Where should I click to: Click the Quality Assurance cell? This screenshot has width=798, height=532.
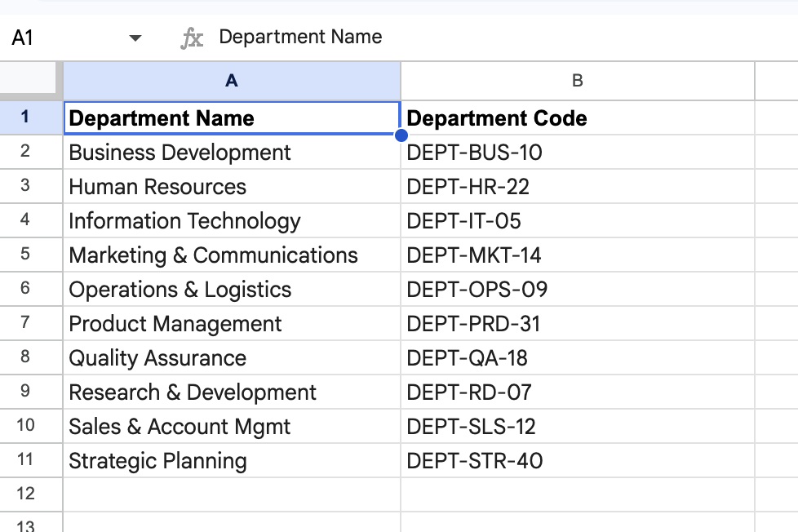click(157, 358)
